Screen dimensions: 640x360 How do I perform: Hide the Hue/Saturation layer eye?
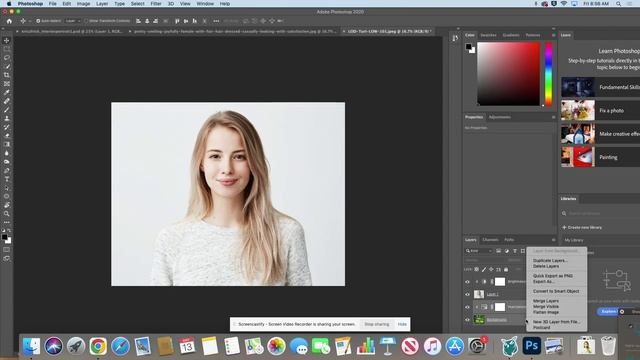tap(467, 307)
